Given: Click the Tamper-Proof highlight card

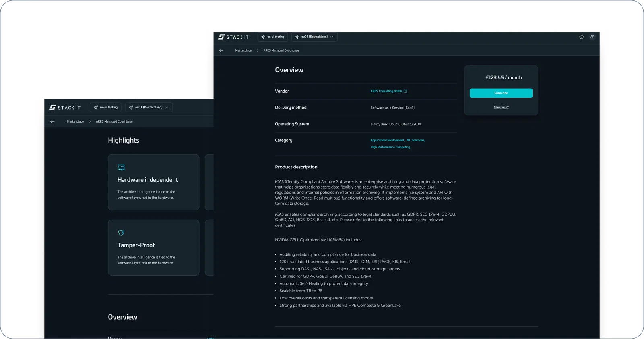Looking at the screenshot, I should coord(154,247).
